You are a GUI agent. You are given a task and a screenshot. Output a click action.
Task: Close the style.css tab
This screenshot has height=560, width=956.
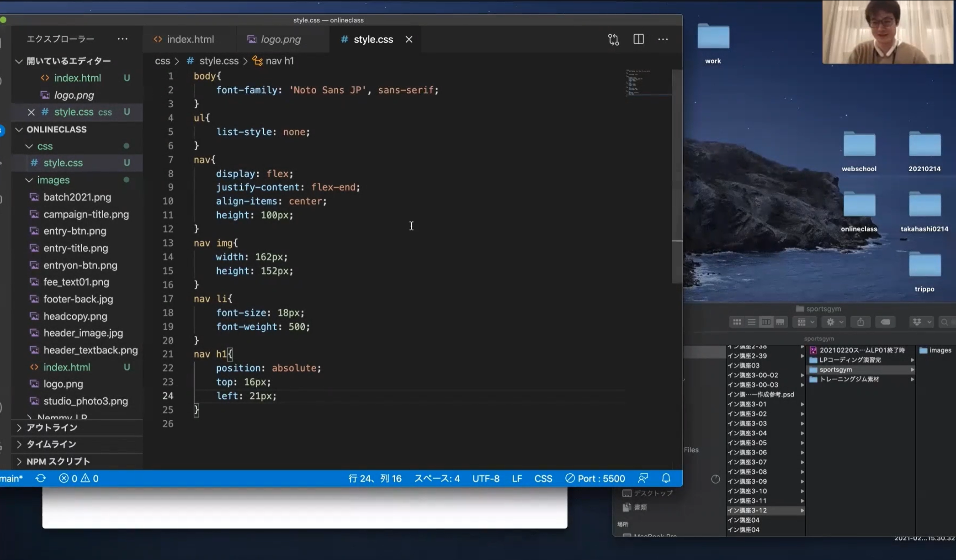tap(409, 39)
